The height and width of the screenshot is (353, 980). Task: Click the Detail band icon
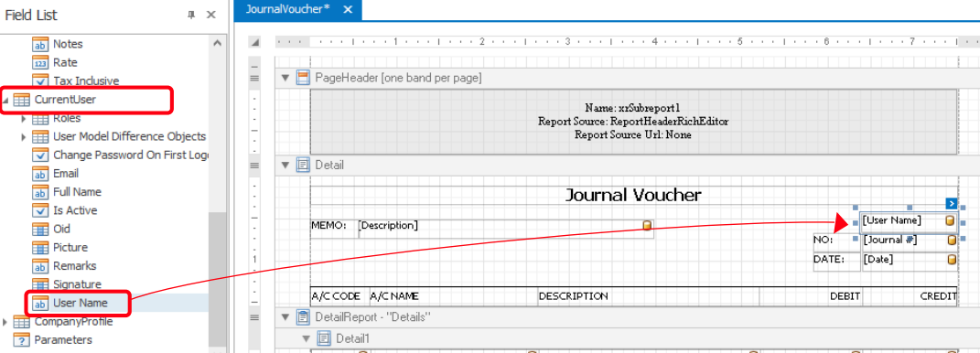tap(303, 165)
